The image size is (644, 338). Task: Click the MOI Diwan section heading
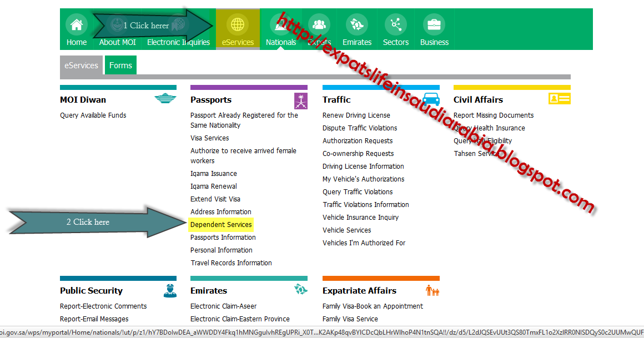pyautogui.click(x=83, y=100)
